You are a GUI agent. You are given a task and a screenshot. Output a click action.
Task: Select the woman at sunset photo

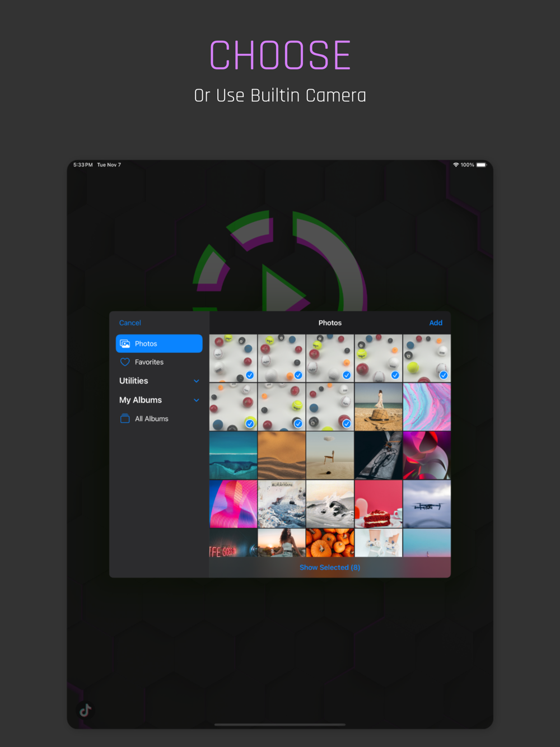pos(282,543)
